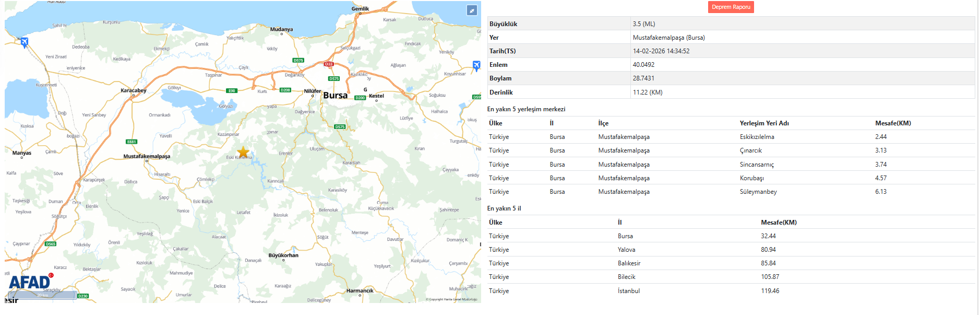Click the AFAD logo on the map
This screenshot has height=315, width=980.
click(x=30, y=282)
